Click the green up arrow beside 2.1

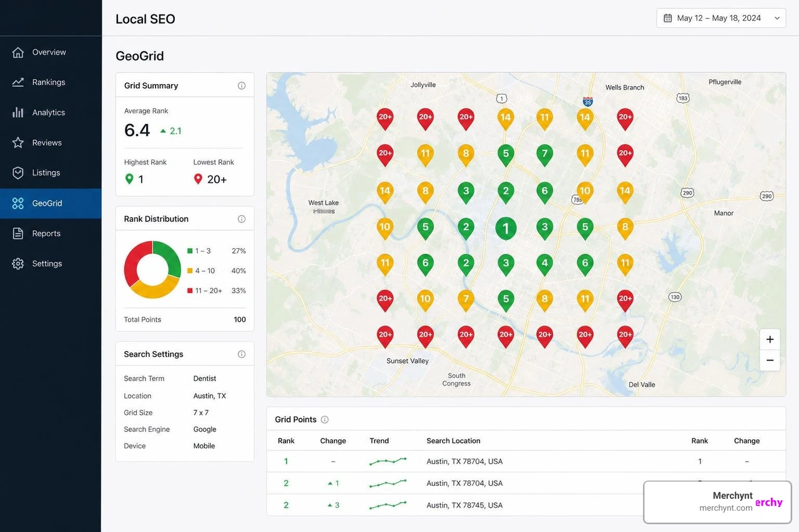coord(163,131)
